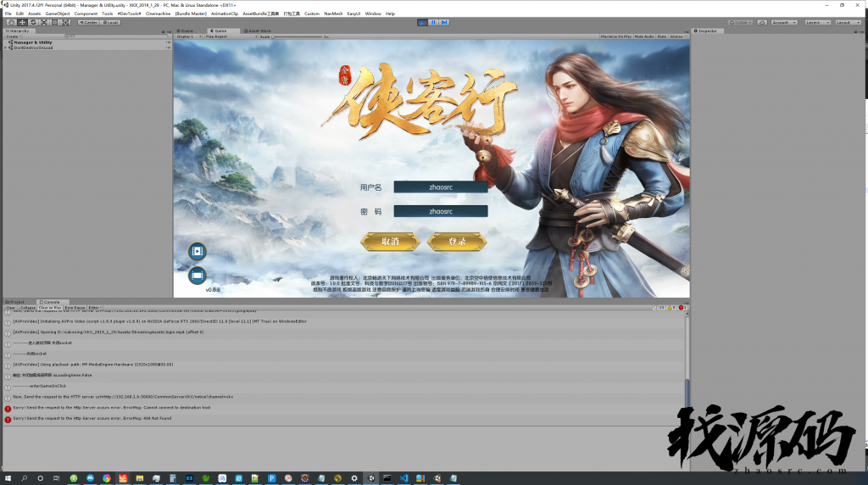868x485 pixels.
Task: Open the Display 1 dropdown
Action: 189,36
